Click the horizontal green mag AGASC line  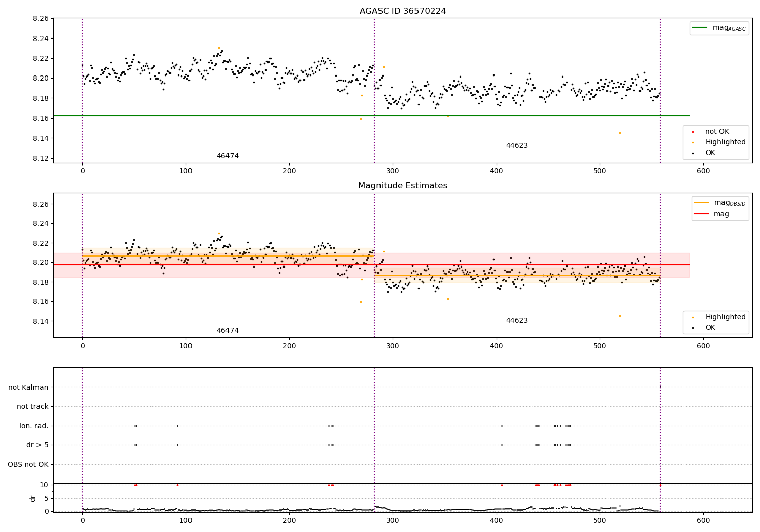click(371, 116)
